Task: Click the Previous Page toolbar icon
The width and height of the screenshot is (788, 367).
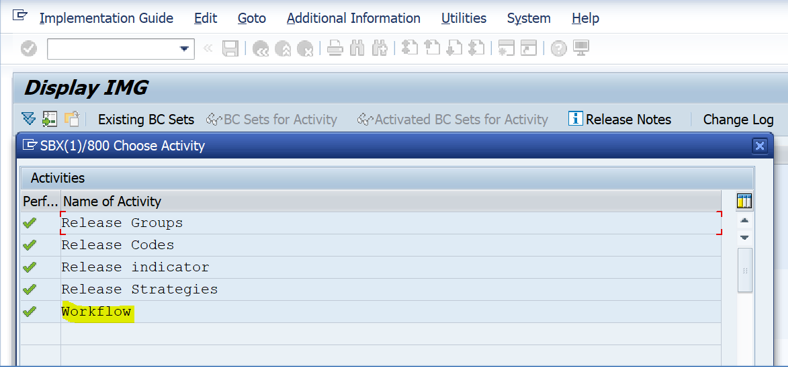Action: point(432,48)
